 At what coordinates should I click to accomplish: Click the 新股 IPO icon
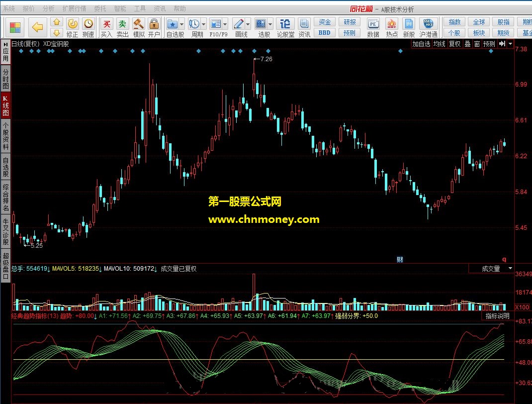click(409, 24)
